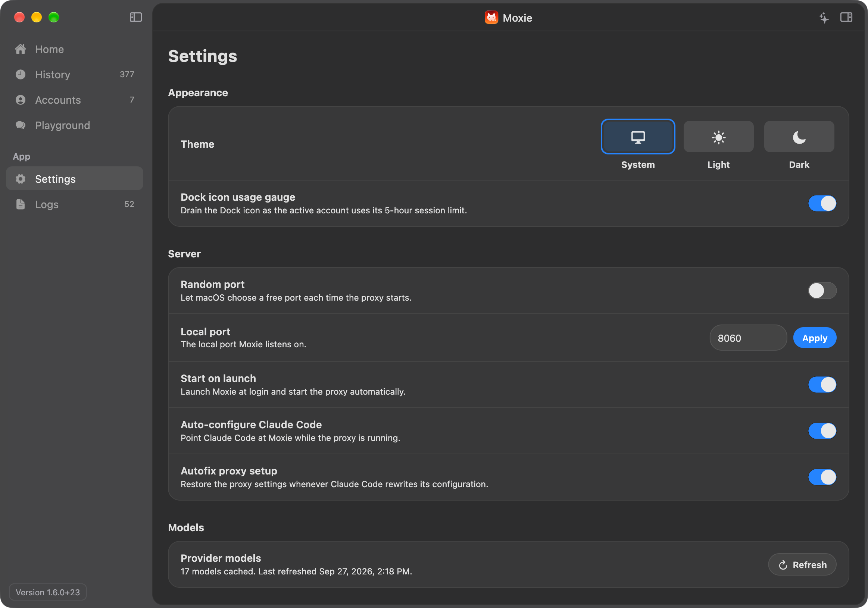
Task: Click the 52 Logs count badge
Action: click(129, 204)
